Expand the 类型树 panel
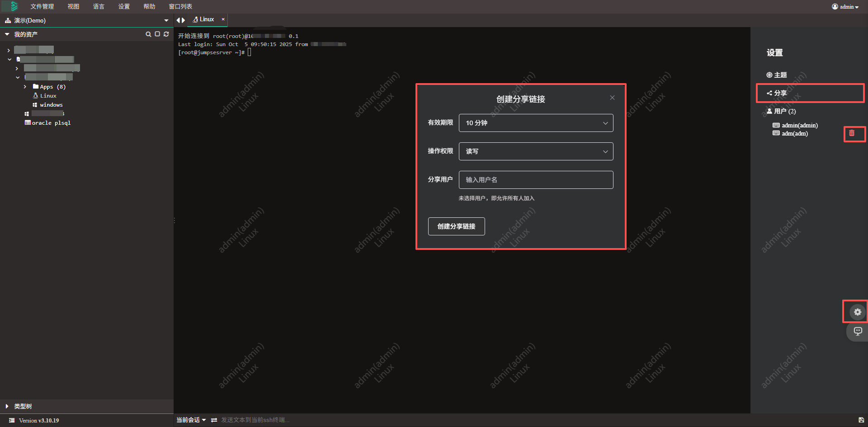868x427 pixels. click(x=7, y=406)
